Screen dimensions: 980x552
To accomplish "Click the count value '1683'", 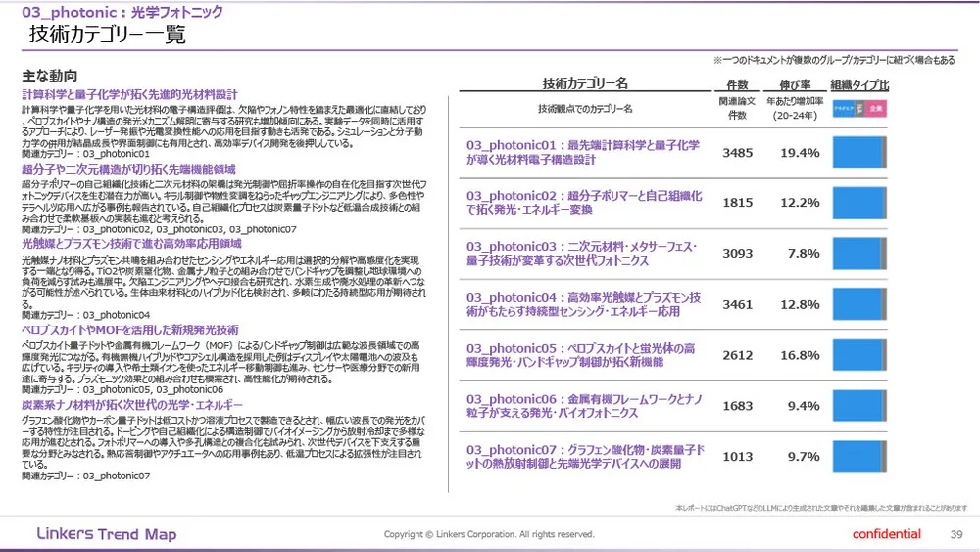I will point(738,406).
